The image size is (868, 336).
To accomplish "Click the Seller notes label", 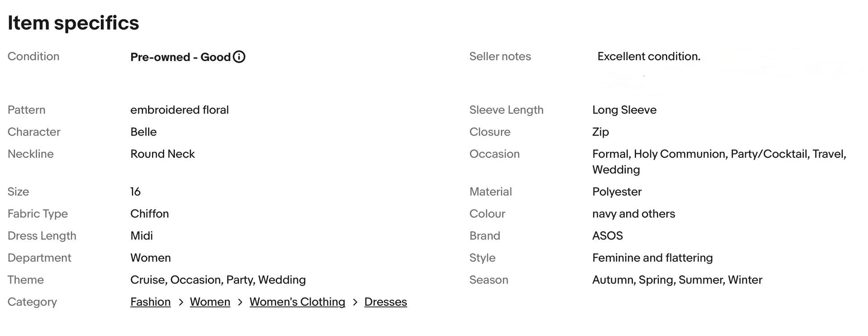I will click(x=500, y=57).
